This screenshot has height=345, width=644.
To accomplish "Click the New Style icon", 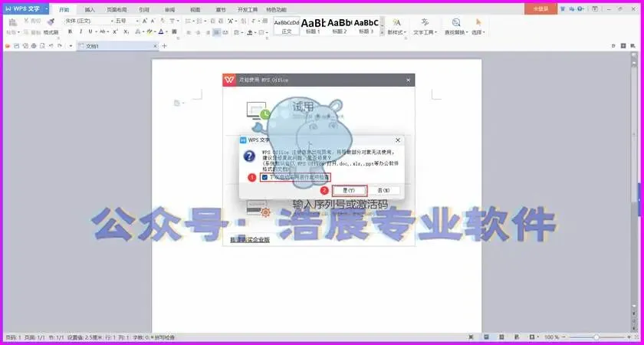I will click(x=397, y=22).
